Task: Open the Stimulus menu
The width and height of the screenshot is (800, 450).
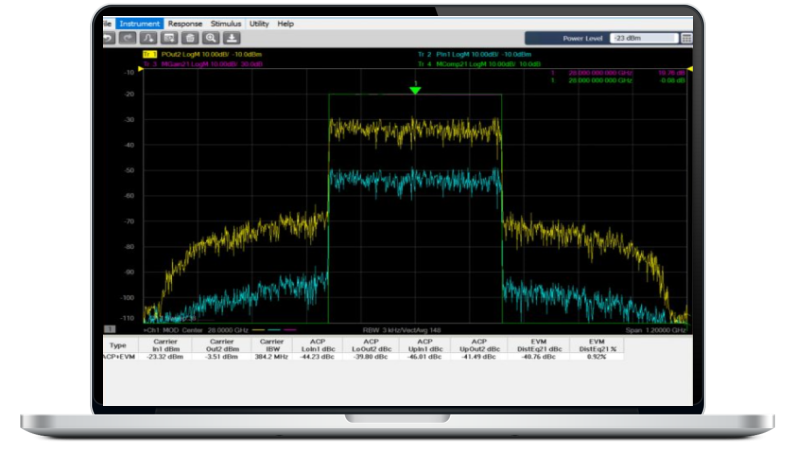Action: (x=225, y=23)
